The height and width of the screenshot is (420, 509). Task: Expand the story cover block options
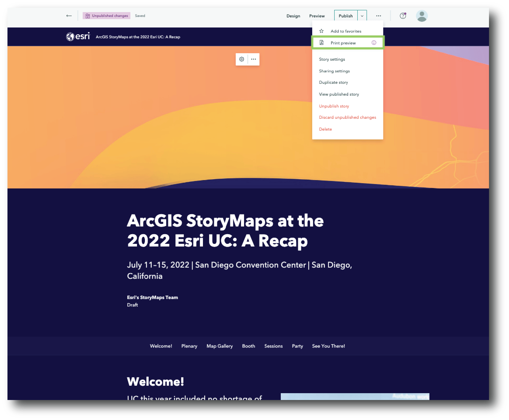253,59
